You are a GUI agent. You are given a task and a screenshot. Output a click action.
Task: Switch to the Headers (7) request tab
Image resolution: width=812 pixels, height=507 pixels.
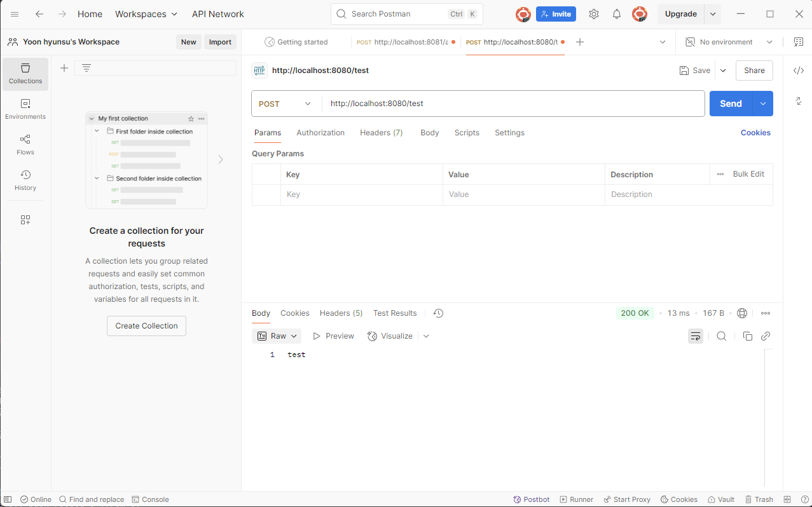tap(382, 133)
